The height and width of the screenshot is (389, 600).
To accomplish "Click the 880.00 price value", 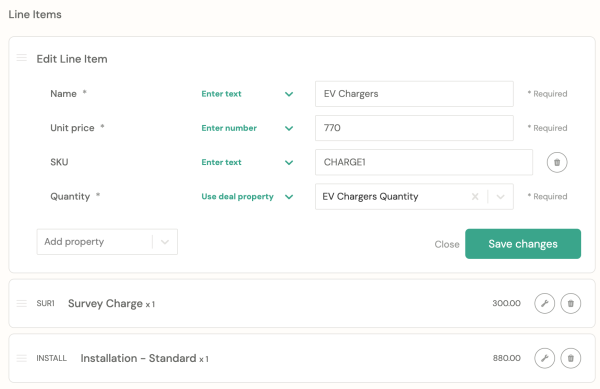I will tap(507, 358).
